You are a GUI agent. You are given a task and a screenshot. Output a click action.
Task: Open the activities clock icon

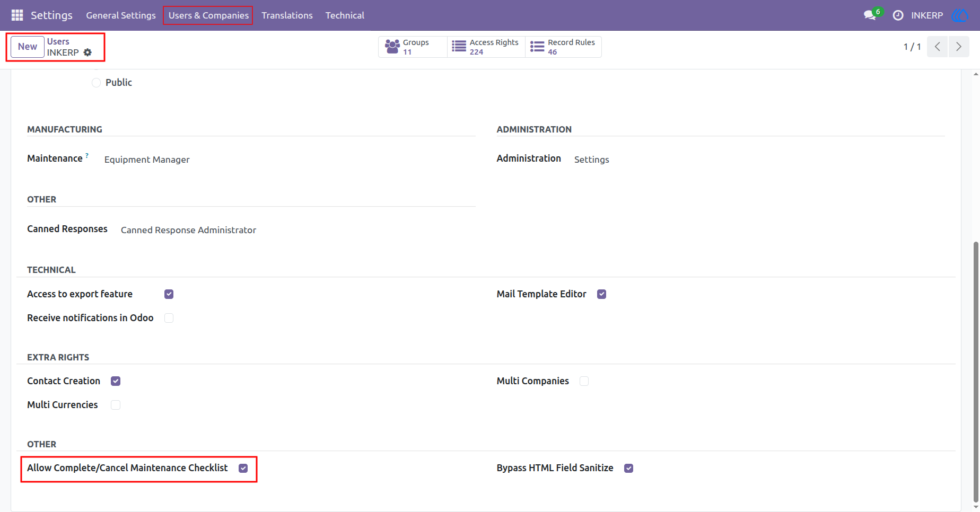point(898,15)
